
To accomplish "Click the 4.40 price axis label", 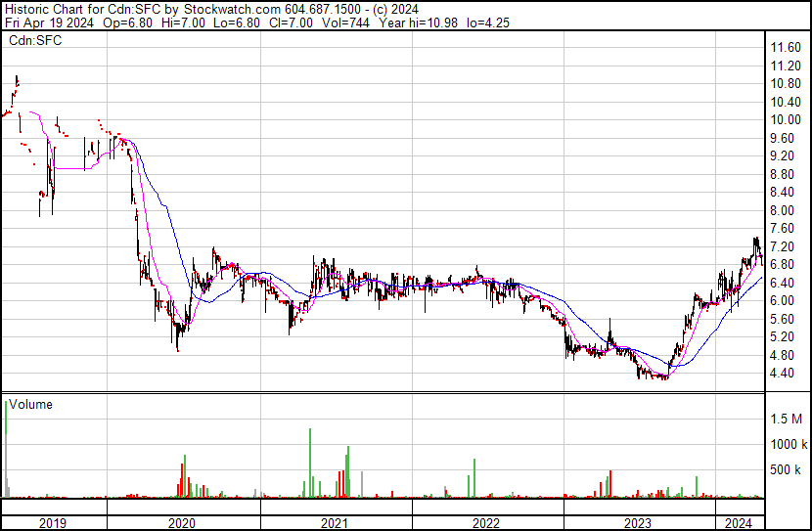I will point(783,373).
